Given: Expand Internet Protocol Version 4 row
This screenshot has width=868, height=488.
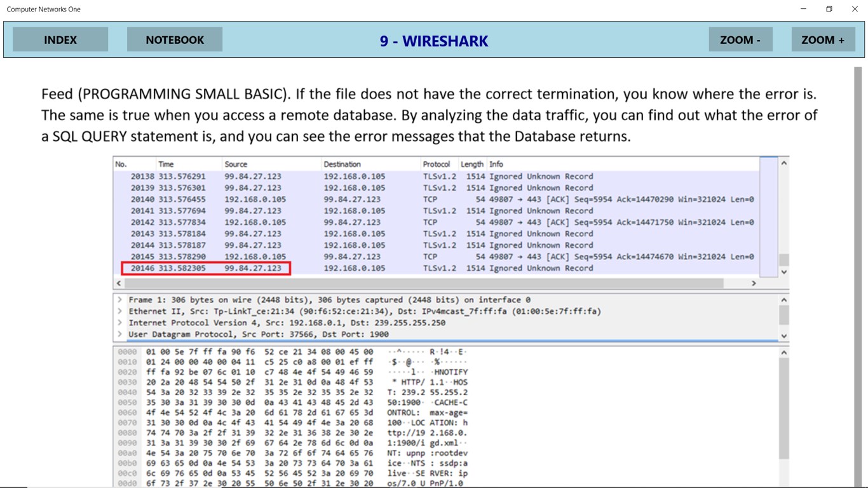Looking at the screenshot, I should [119, 323].
